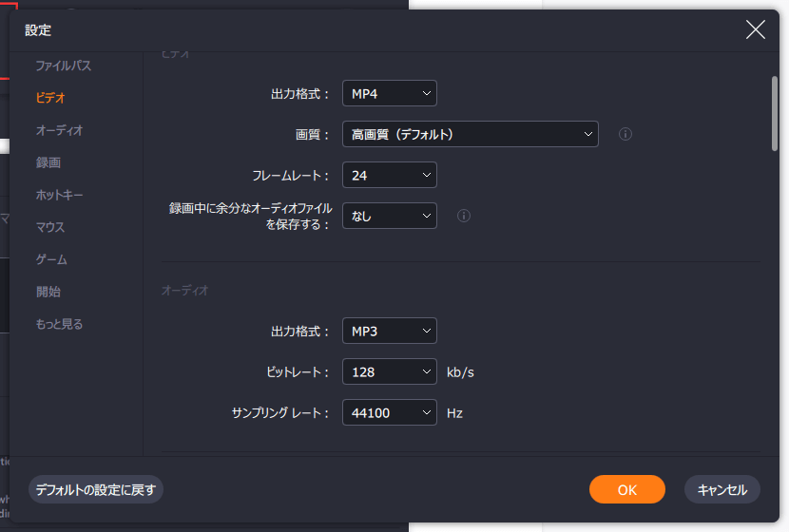
Task: Select 開始 in the sidebar
Action: pyautogui.click(x=48, y=292)
